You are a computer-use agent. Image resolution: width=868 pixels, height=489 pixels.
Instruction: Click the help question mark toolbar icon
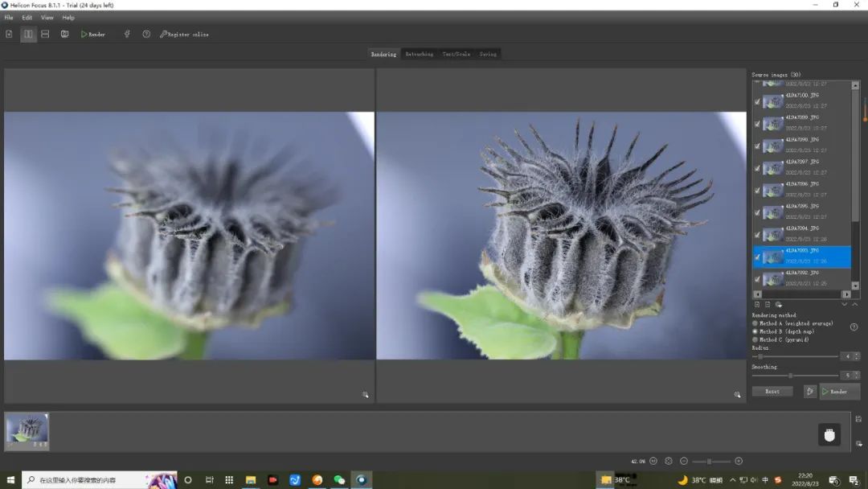[x=146, y=35]
